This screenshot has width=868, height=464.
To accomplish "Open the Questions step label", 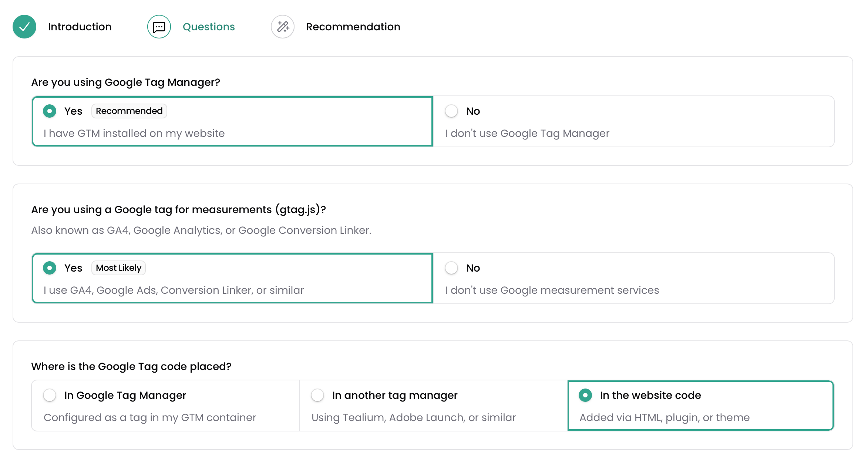I will point(209,27).
